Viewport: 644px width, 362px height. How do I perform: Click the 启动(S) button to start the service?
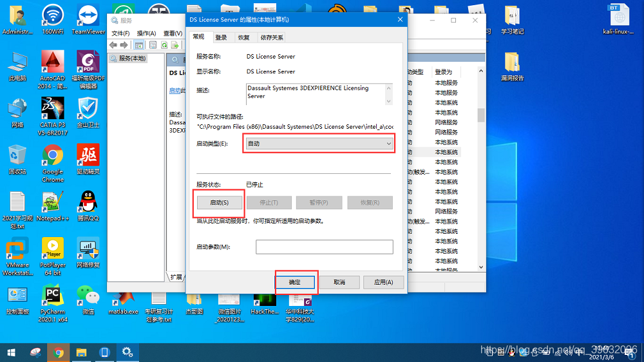[x=220, y=202]
